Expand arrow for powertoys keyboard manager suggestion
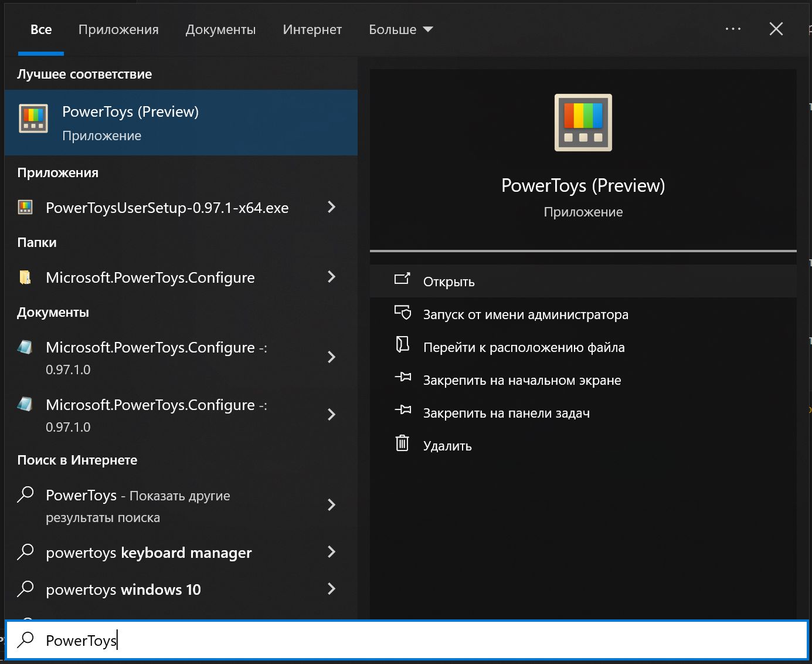 331,552
